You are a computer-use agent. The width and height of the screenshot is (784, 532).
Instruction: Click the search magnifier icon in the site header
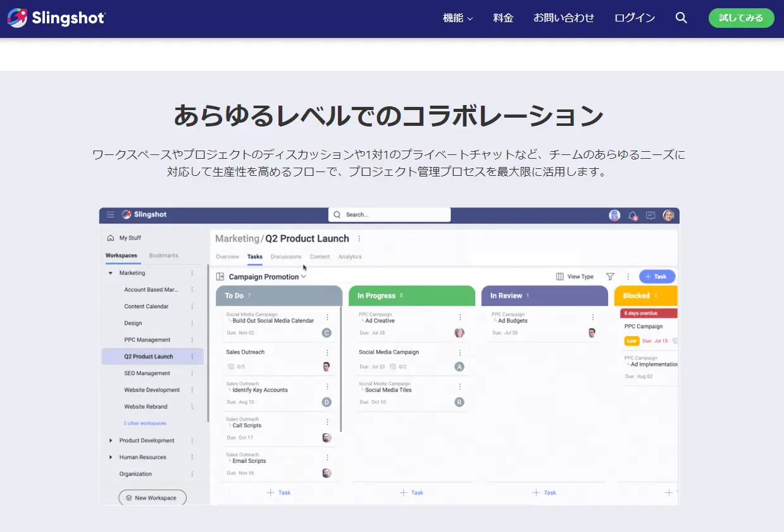click(x=681, y=18)
